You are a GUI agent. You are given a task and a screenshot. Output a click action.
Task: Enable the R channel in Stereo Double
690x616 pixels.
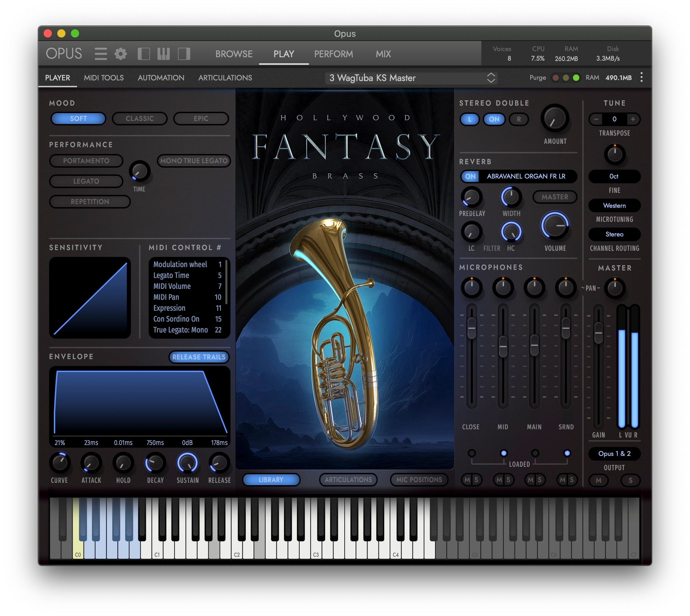click(x=518, y=120)
